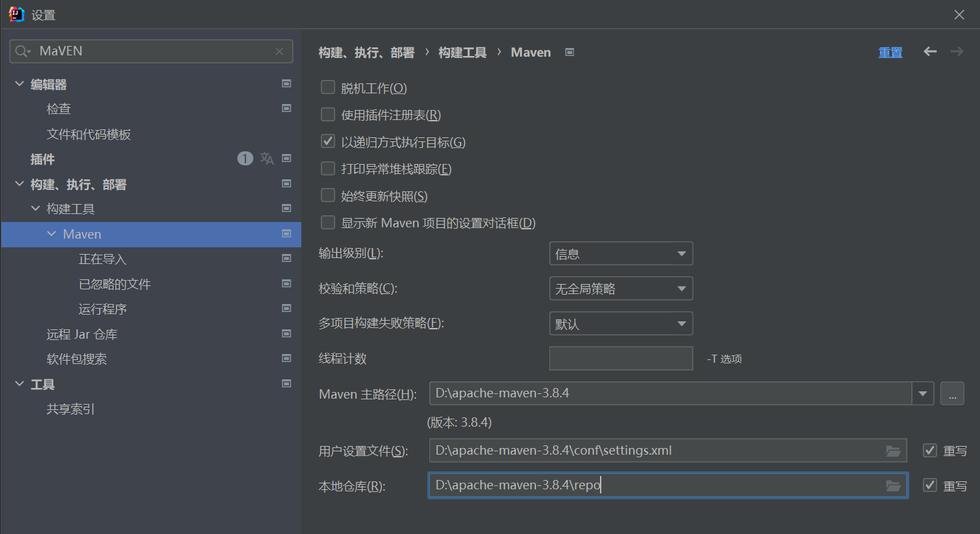The height and width of the screenshot is (534, 980).
Task: Click the project-level icon beside 编辑器
Action: [x=287, y=83]
